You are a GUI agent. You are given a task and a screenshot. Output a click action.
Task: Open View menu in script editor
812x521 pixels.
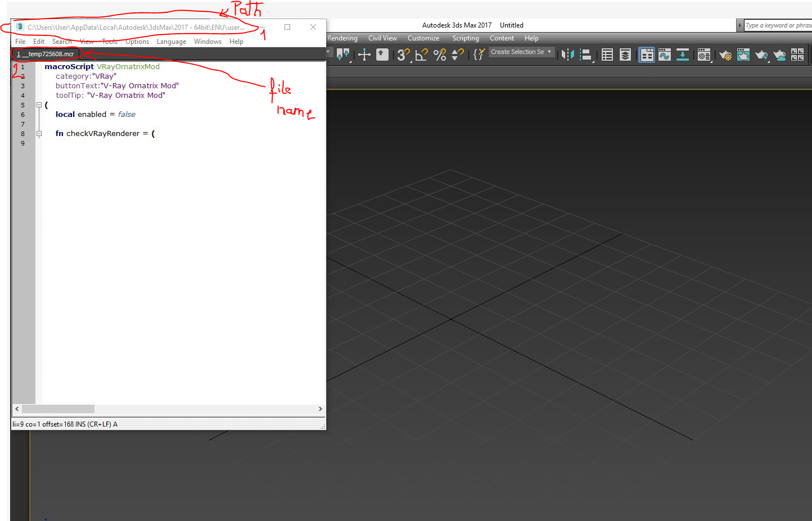click(x=87, y=42)
